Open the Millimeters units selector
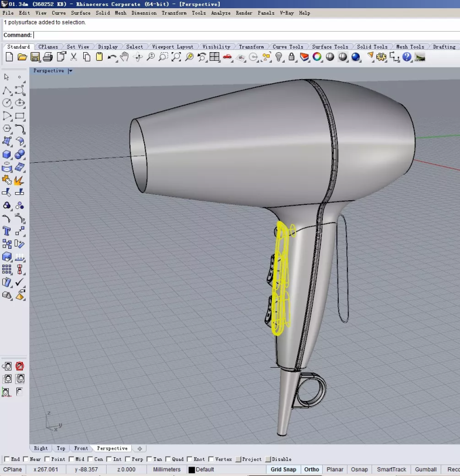Screen dimensions: 460x476 pyautogui.click(x=167, y=470)
